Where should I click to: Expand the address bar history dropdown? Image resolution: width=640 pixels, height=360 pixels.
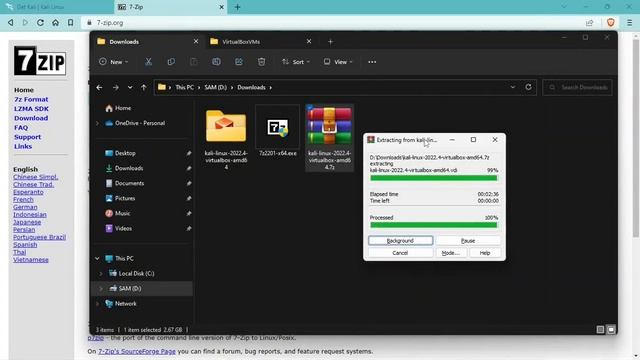click(513, 87)
